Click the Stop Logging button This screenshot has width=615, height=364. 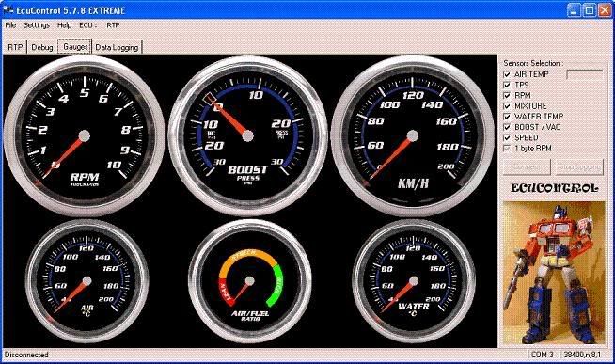pyautogui.click(x=579, y=166)
